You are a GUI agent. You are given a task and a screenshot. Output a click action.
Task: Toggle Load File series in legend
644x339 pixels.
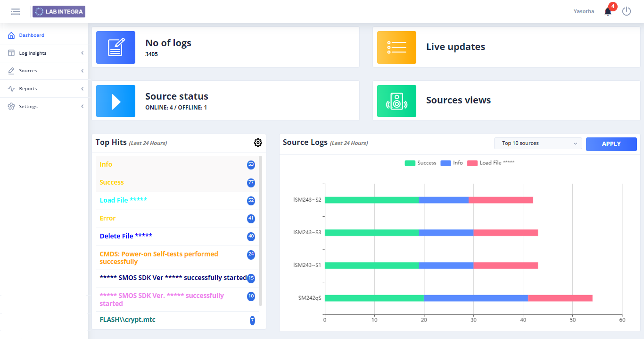491,163
